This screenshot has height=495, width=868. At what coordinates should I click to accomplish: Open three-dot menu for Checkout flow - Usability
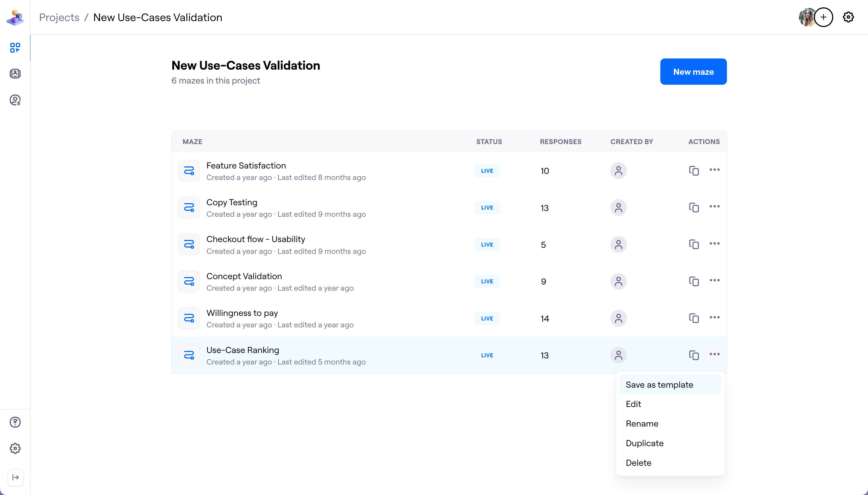714,243
